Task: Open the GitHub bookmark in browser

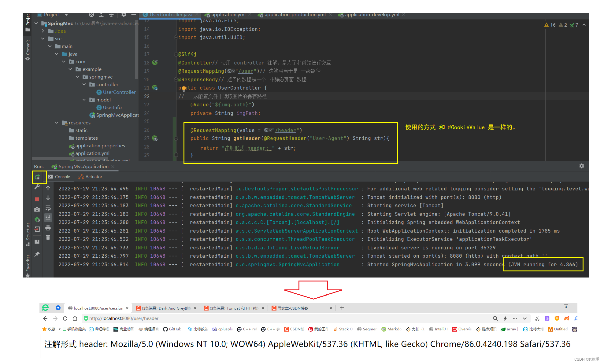Action: click(x=172, y=329)
